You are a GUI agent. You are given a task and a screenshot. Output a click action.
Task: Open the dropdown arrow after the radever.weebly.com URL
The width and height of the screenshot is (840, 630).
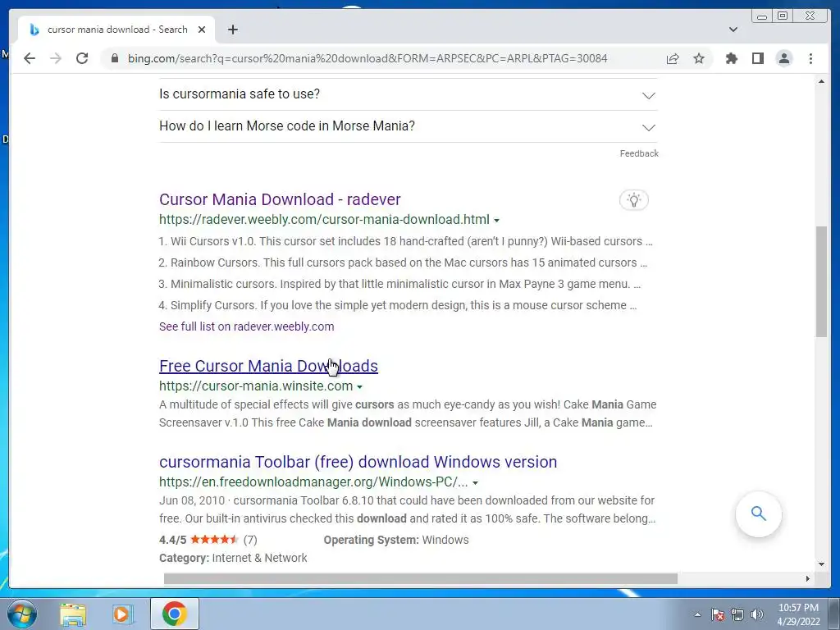496,220
